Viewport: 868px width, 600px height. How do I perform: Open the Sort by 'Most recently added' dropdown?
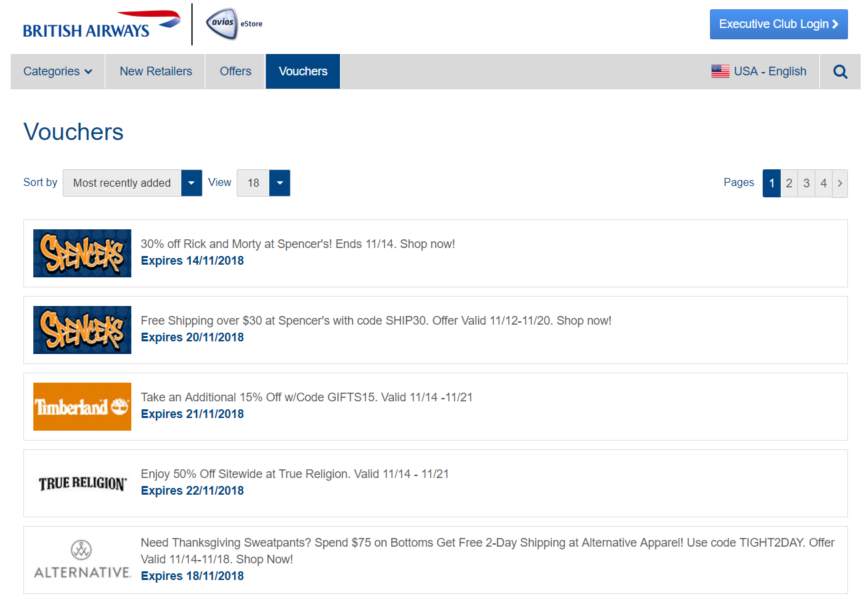point(133,183)
